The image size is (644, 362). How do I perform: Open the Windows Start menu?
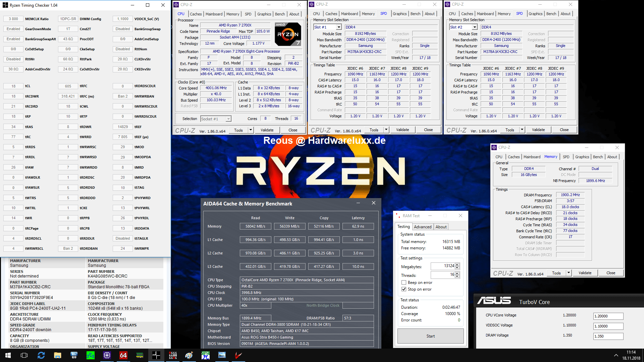tap(8, 355)
